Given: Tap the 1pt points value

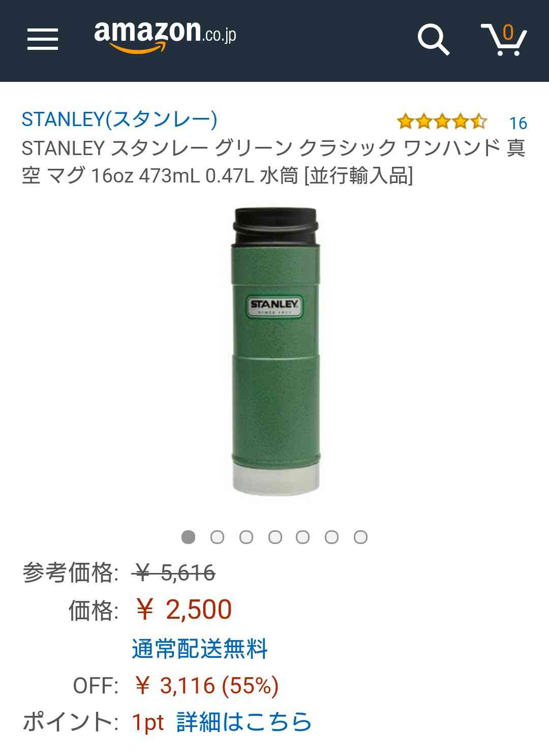Looking at the screenshot, I should (148, 722).
